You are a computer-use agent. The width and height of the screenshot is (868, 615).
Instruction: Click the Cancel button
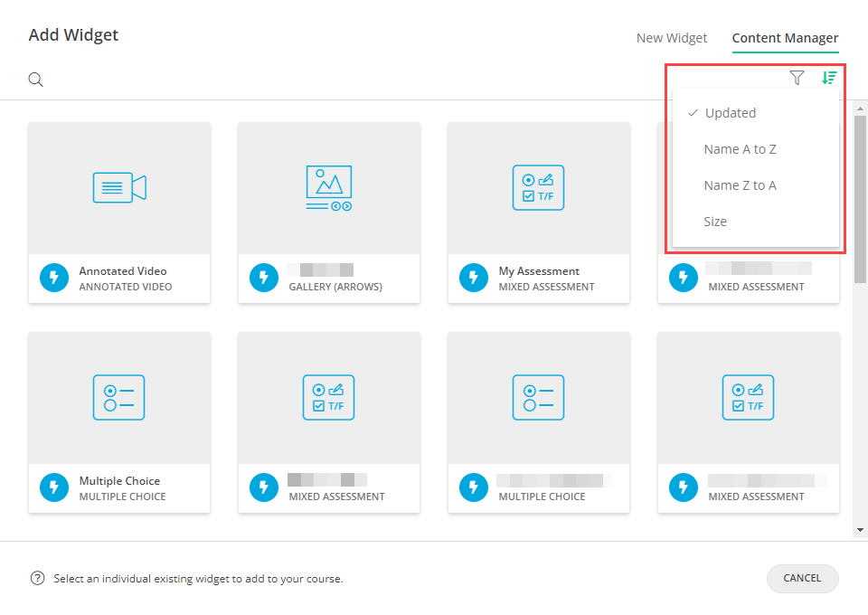pos(802,578)
